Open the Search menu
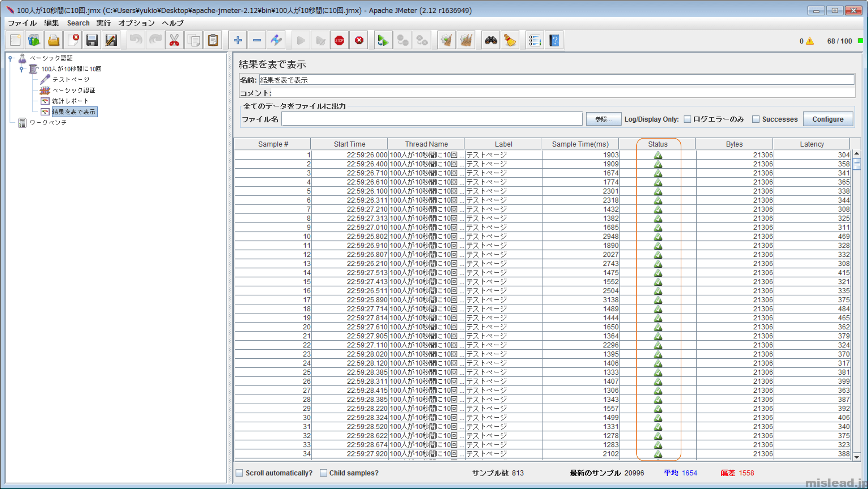The image size is (868, 489). pyautogui.click(x=78, y=23)
